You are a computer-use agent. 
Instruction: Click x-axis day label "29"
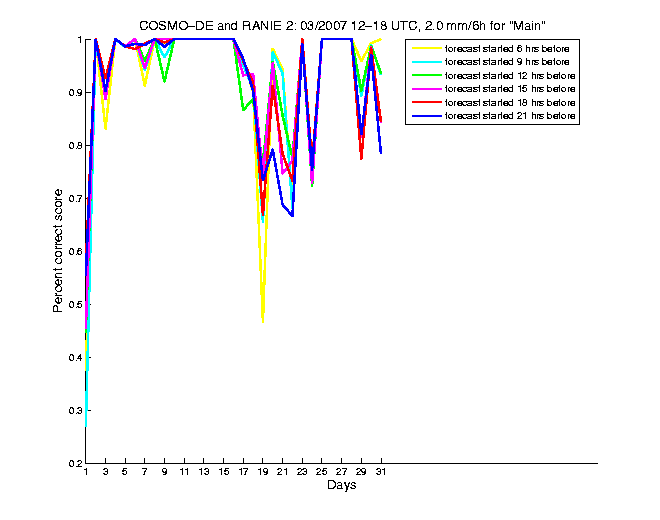(361, 472)
